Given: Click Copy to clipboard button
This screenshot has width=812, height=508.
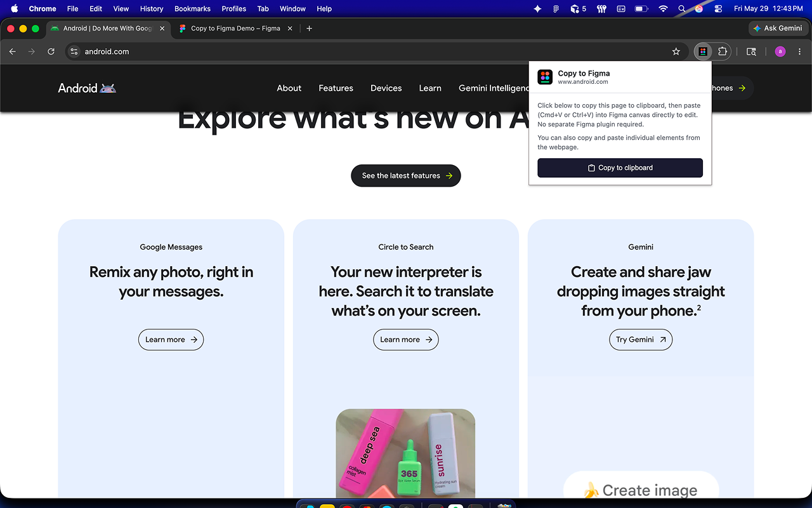Looking at the screenshot, I should coord(620,168).
